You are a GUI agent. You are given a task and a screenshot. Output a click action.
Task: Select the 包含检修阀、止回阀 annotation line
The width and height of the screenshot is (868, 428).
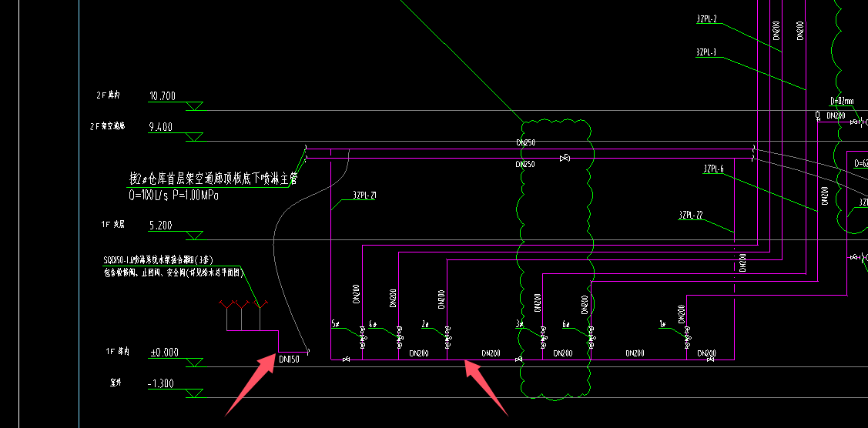(174, 273)
